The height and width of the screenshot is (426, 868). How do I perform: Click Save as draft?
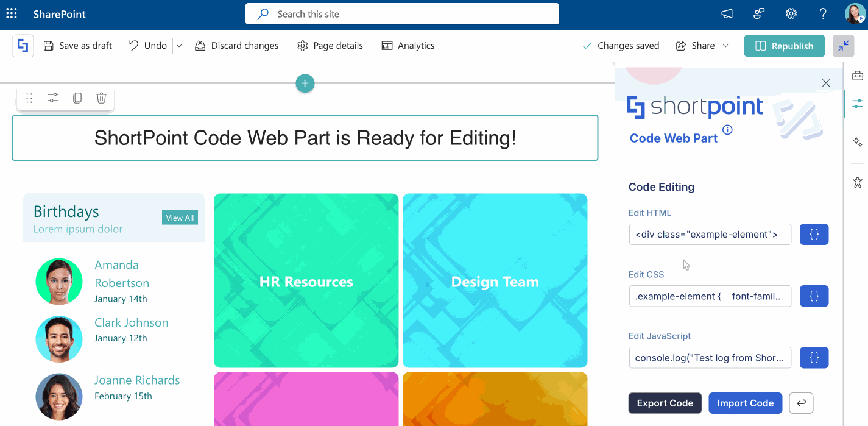click(78, 46)
